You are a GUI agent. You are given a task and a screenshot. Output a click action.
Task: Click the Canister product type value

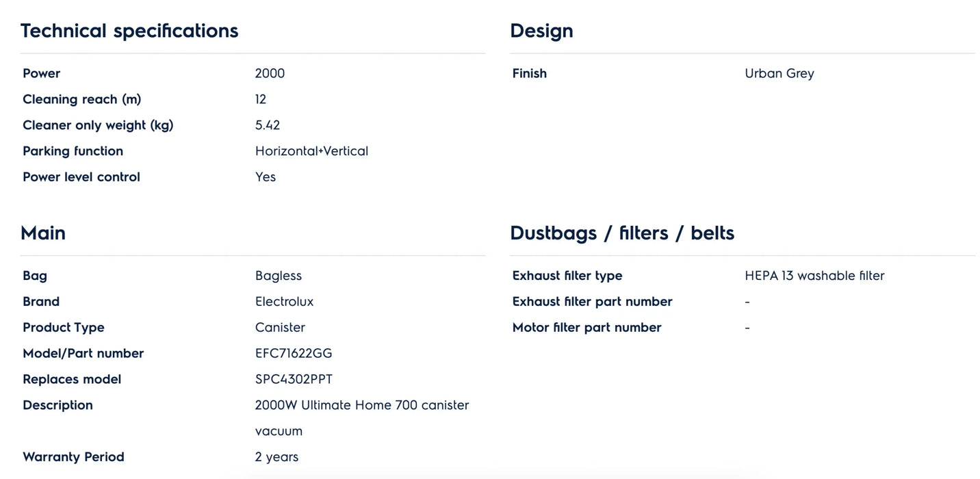(x=280, y=328)
